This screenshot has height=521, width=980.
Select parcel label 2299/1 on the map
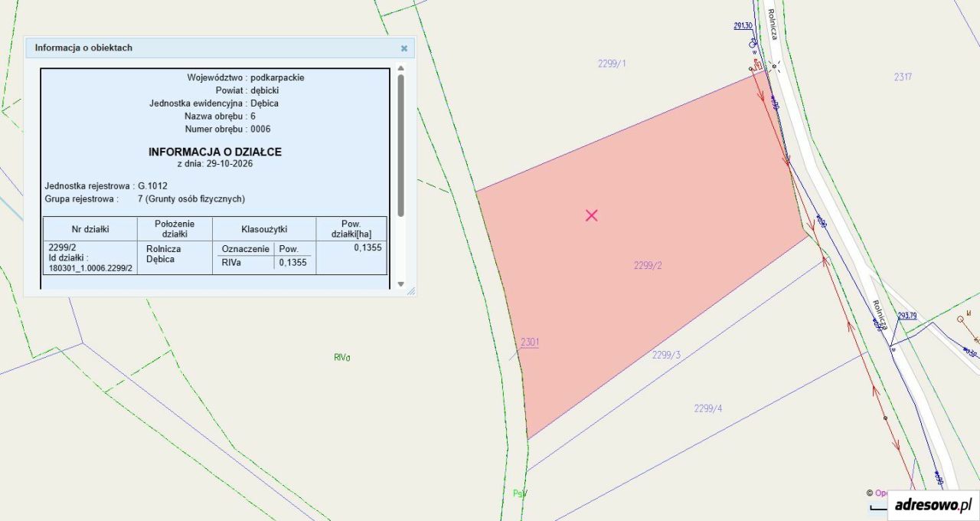612,64
